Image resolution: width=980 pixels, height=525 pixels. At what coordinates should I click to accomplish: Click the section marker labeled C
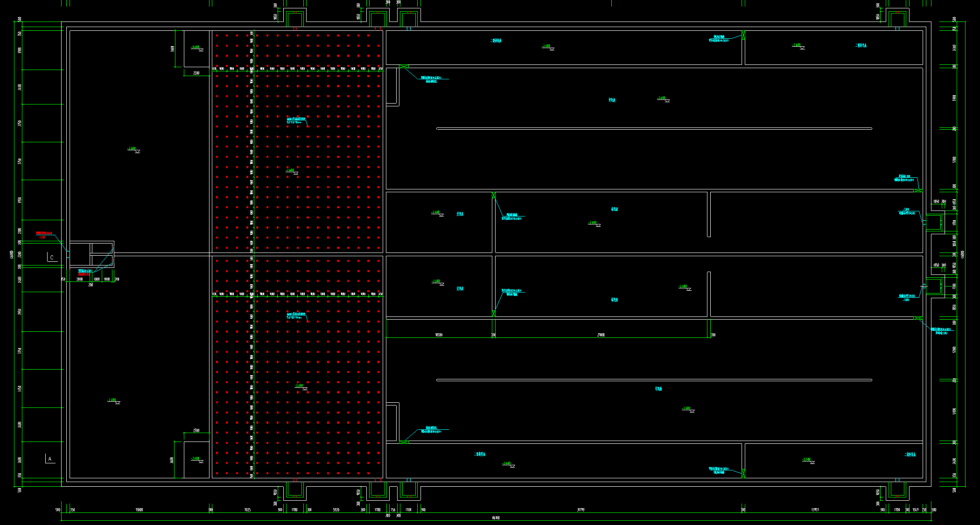(x=52, y=257)
